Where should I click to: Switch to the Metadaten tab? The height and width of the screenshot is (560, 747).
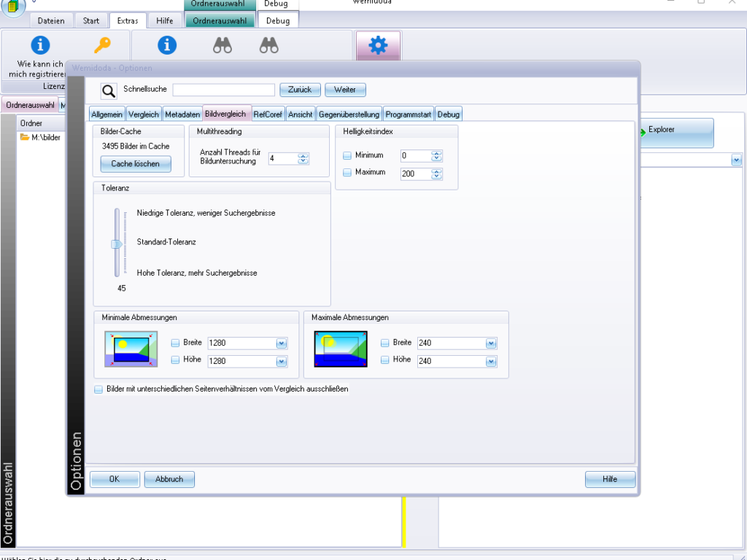(x=182, y=114)
